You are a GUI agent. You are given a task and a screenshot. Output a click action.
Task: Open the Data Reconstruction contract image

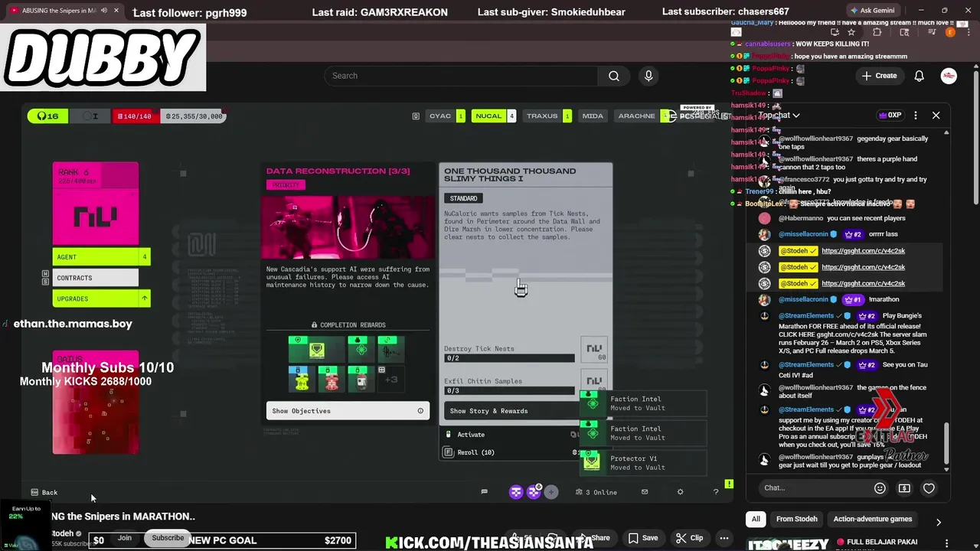pos(348,227)
